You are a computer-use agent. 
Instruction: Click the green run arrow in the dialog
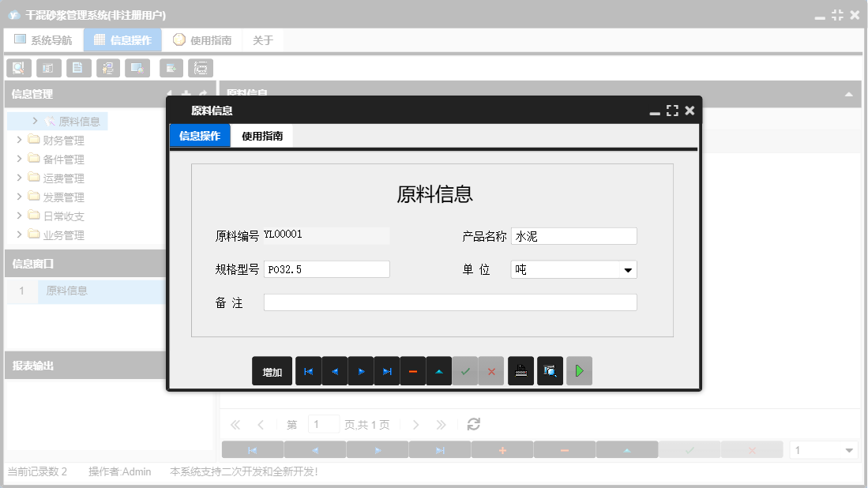coord(579,370)
